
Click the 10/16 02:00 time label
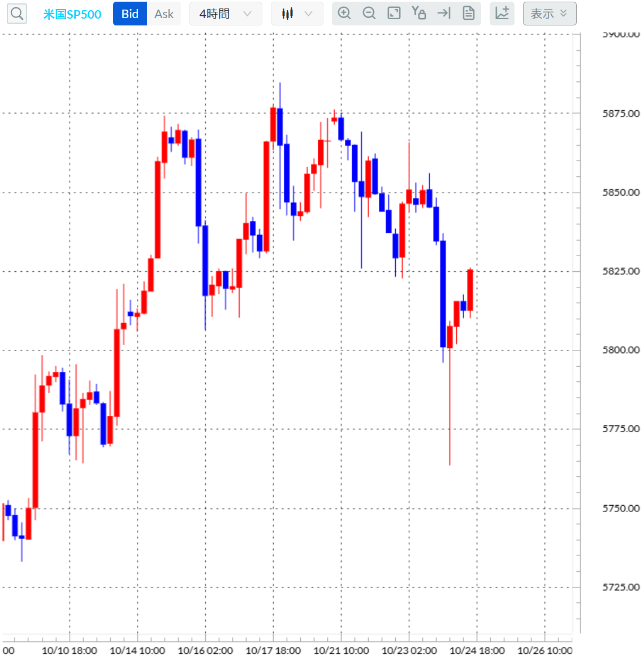[205, 650]
